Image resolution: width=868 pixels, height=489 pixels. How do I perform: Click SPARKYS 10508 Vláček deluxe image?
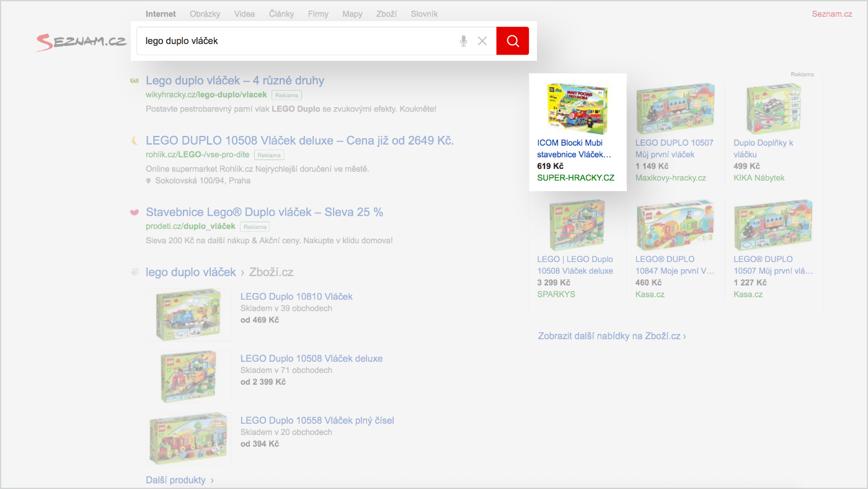pos(577,225)
